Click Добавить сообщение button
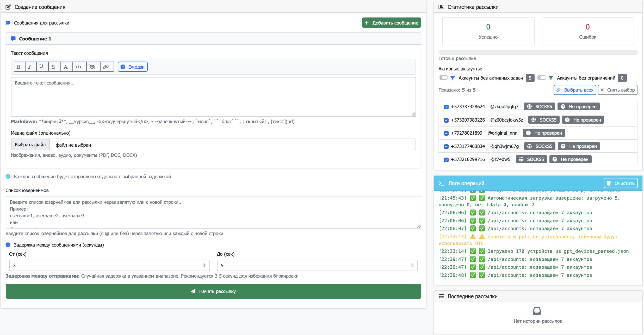 391,23
